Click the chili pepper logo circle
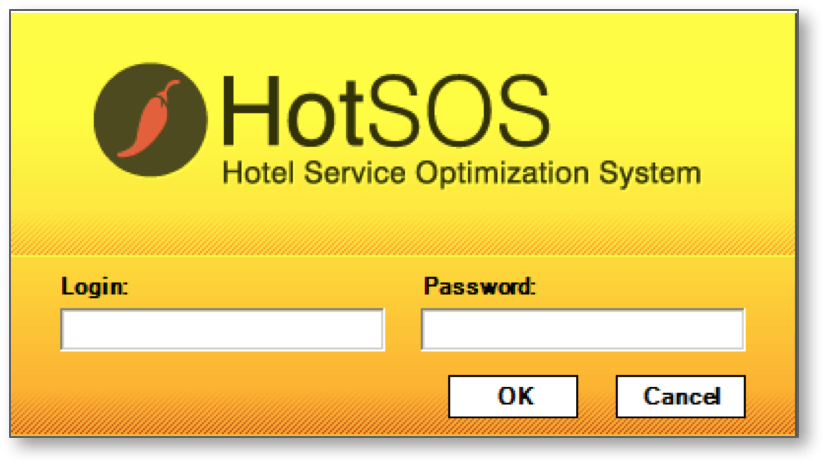824x463 pixels. [x=150, y=120]
